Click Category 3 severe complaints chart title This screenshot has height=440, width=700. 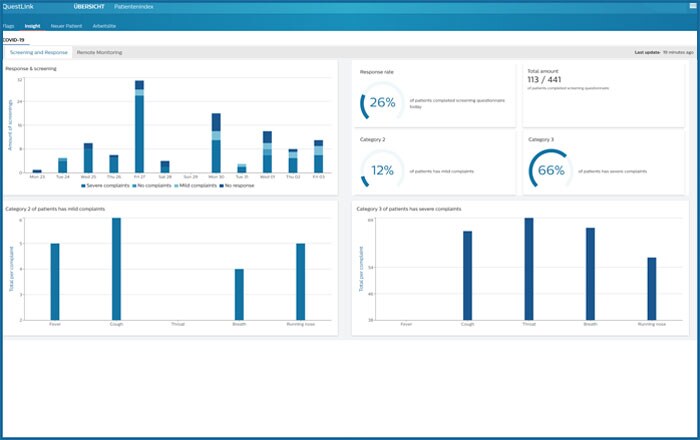(409, 209)
